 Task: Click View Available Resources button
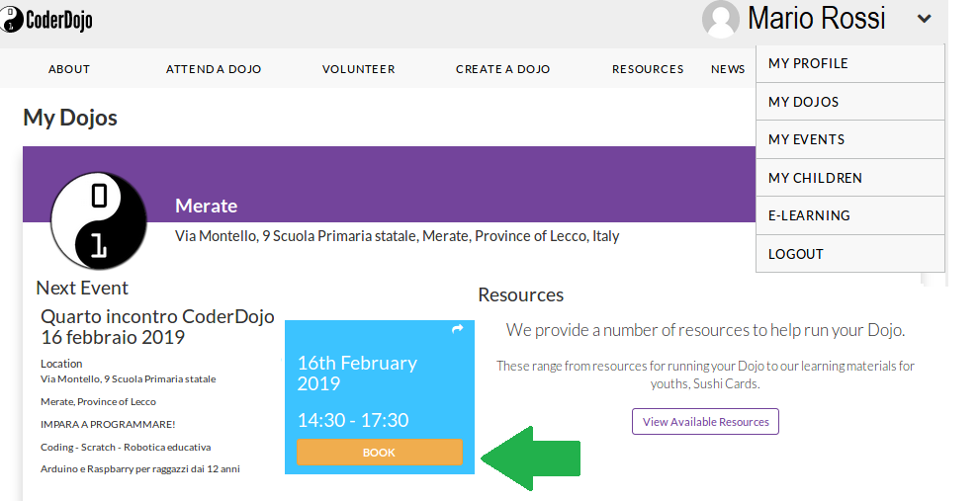click(706, 422)
